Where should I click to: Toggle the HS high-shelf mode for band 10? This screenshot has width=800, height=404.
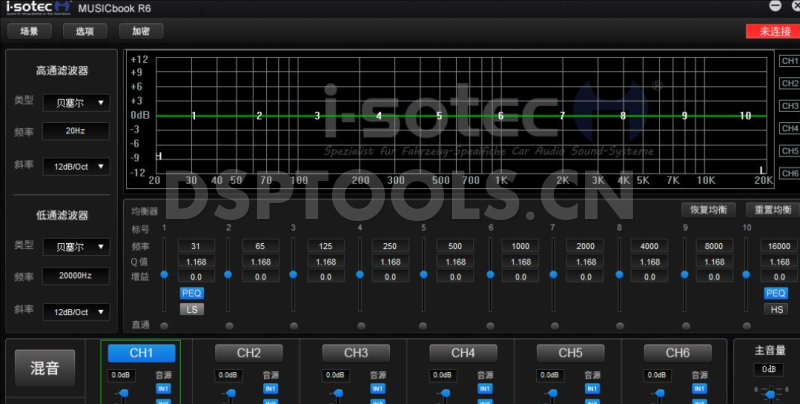point(776,309)
